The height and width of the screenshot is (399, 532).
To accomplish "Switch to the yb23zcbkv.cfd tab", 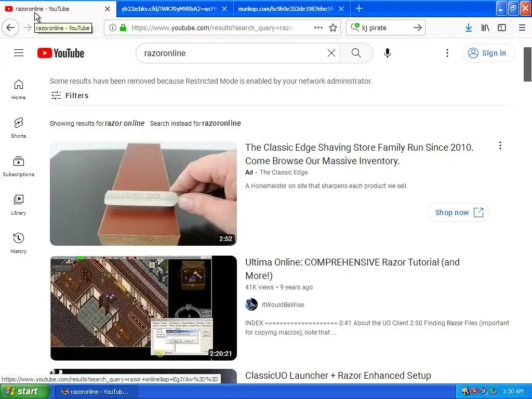I will tap(169, 9).
